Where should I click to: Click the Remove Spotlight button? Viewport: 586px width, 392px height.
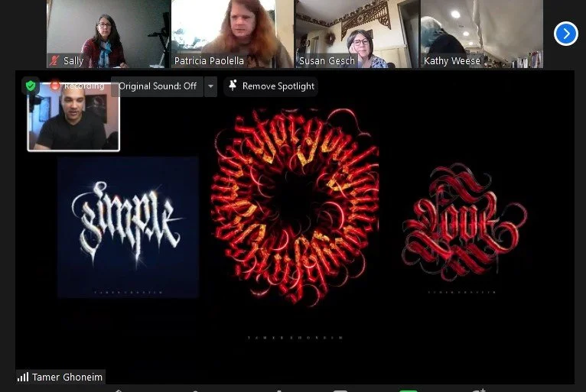271,86
